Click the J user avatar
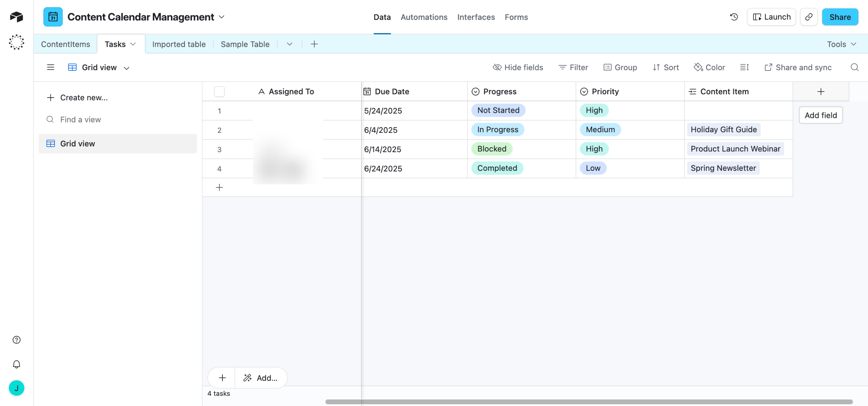The image size is (868, 406). pyautogui.click(x=16, y=388)
